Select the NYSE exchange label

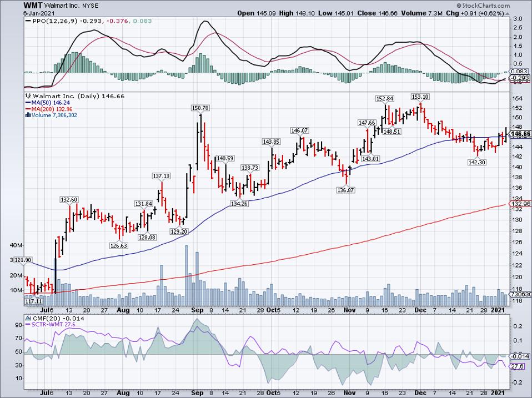(x=92, y=6)
